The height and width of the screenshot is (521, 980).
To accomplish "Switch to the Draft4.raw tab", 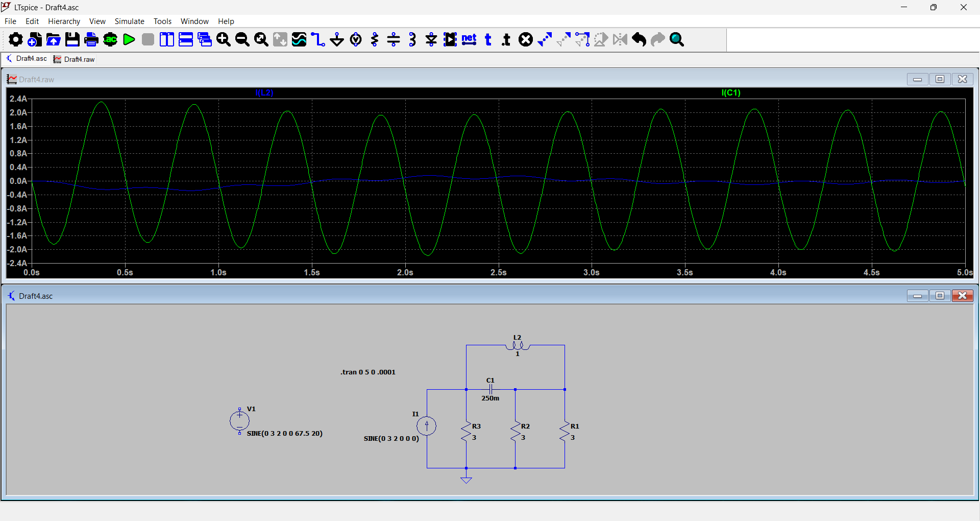I will coord(75,59).
